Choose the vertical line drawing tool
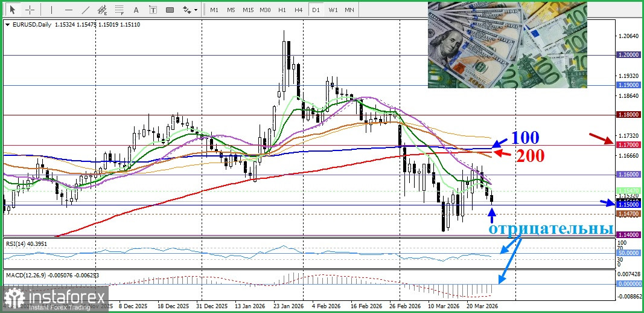644x313 pixels. [x=51, y=10]
